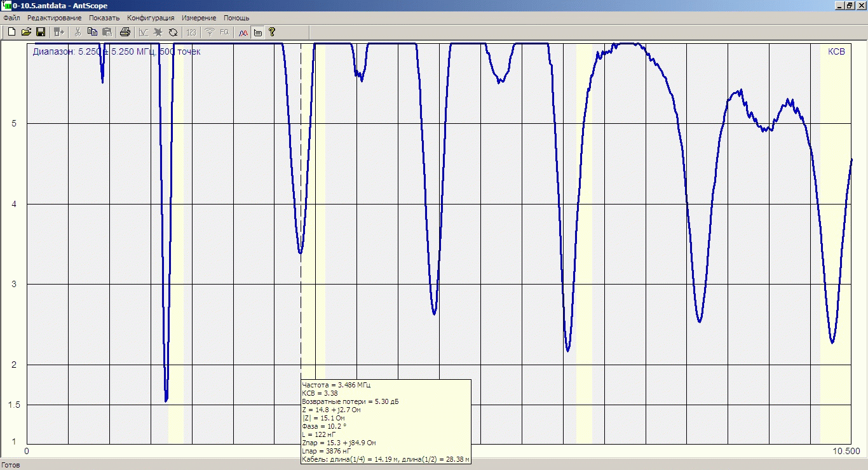Image resolution: width=868 pixels, height=470 pixels.
Task: Expand the Конфигурация menu
Action: 150,18
